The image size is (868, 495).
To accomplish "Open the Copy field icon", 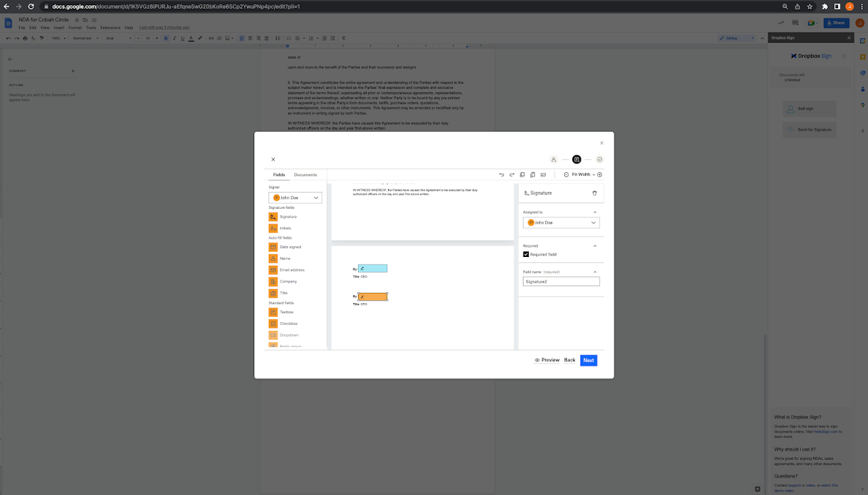I will (522, 174).
